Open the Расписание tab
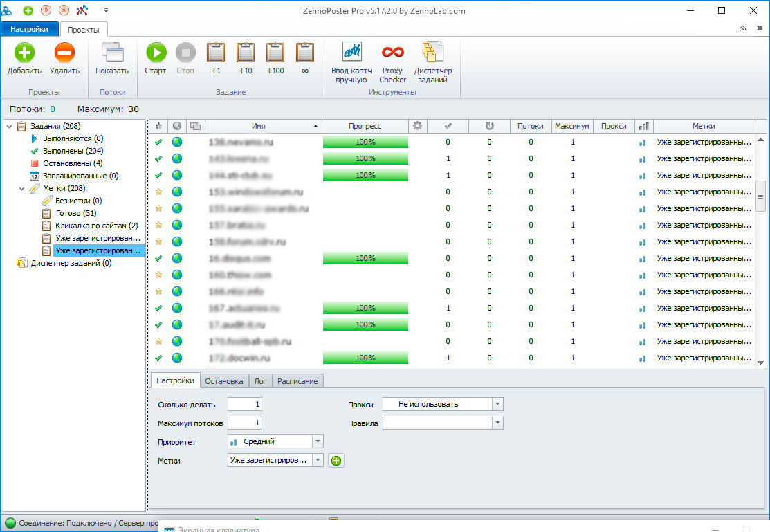 pos(298,381)
